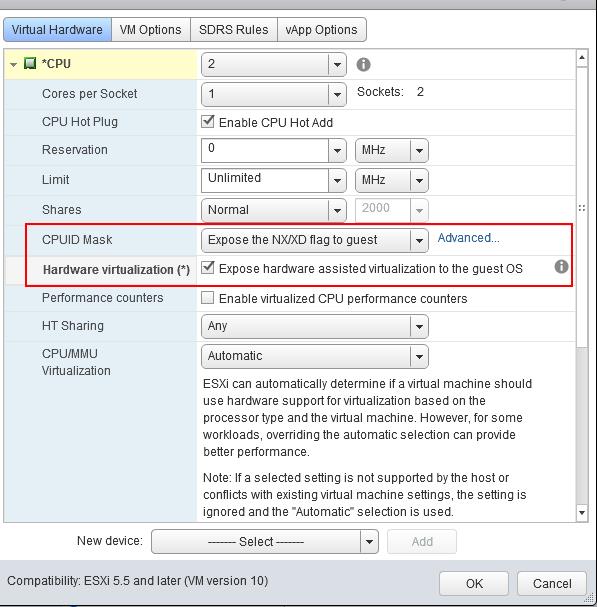
Task: Click the Advanced... link
Action: [x=468, y=238]
